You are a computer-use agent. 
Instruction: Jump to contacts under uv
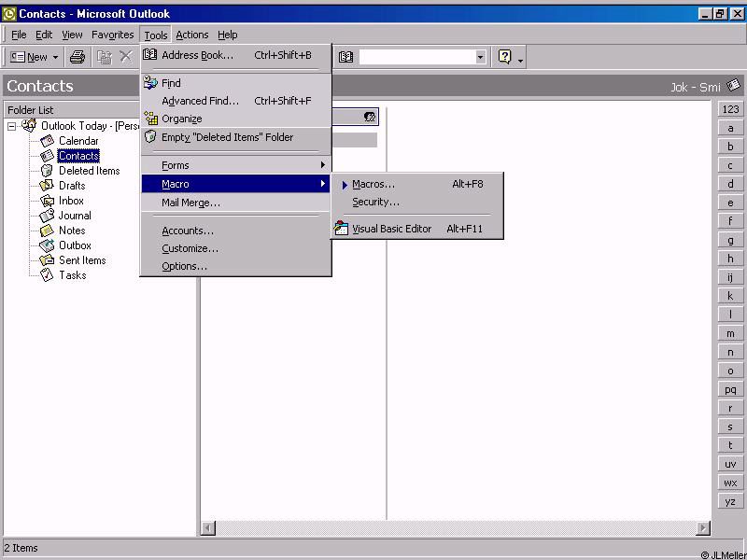pyautogui.click(x=730, y=464)
